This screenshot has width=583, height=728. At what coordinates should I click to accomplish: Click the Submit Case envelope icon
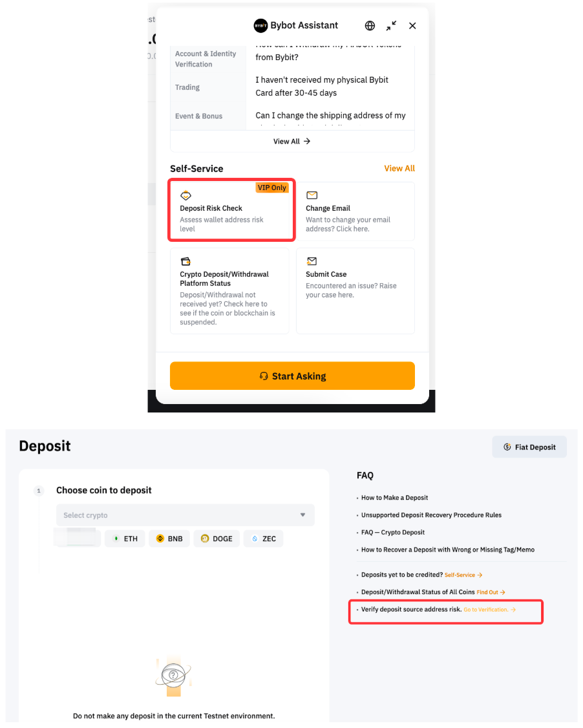point(312,261)
